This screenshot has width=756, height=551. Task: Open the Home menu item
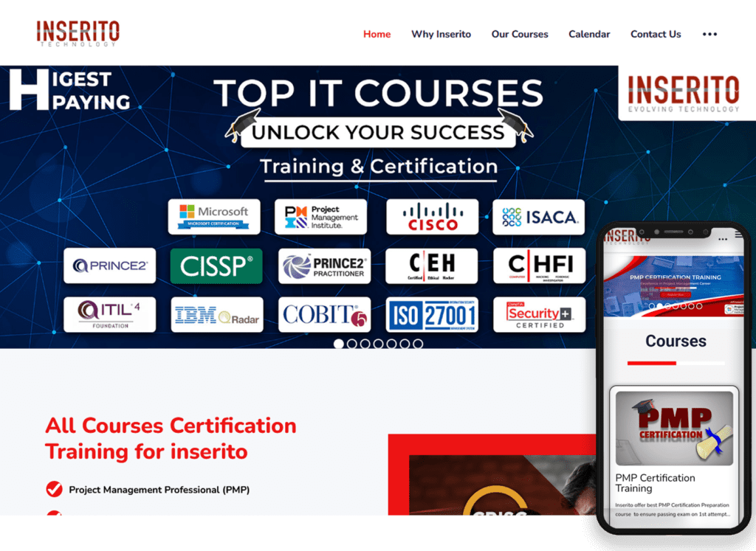(x=377, y=34)
